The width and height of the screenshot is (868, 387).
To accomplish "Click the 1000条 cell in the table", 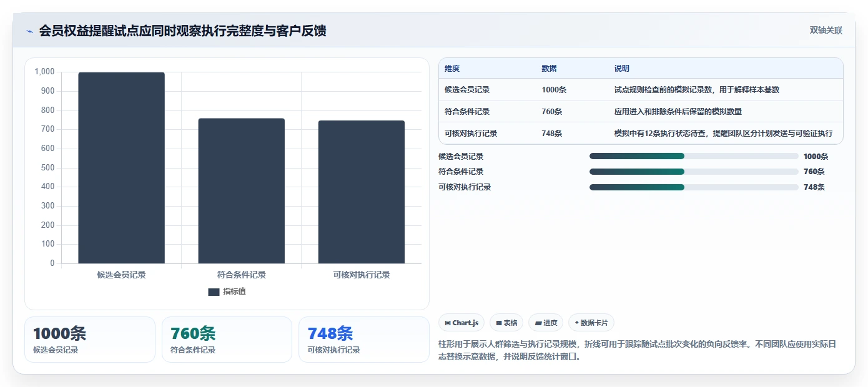I will coord(555,90).
